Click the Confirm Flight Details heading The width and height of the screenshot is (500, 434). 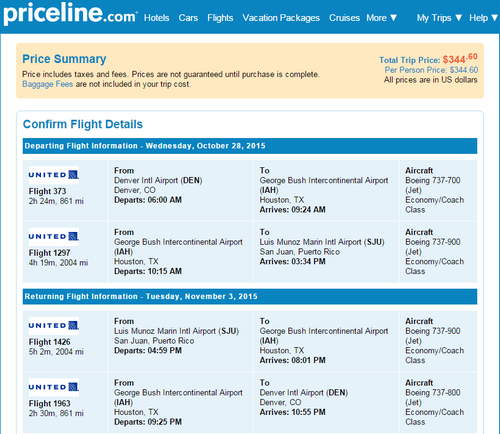[83, 124]
